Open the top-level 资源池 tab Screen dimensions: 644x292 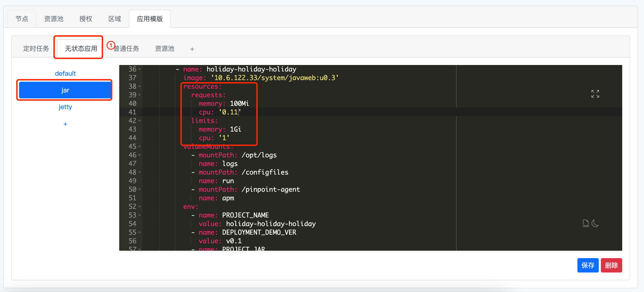(x=54, y=19)
